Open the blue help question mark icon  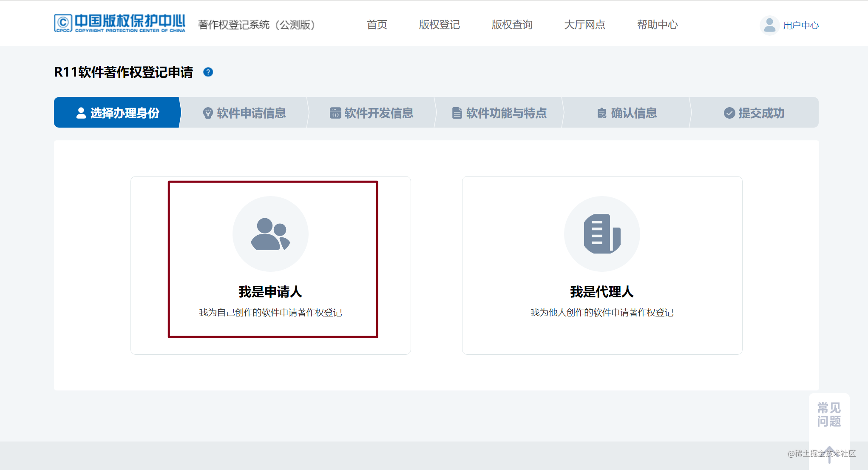tap(208, 72)
